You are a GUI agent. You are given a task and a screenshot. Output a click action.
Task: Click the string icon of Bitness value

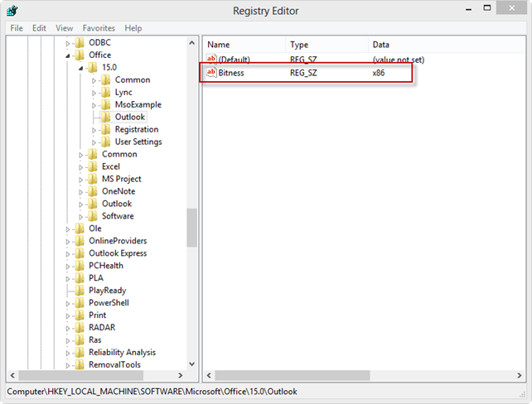tap(211, 72)
